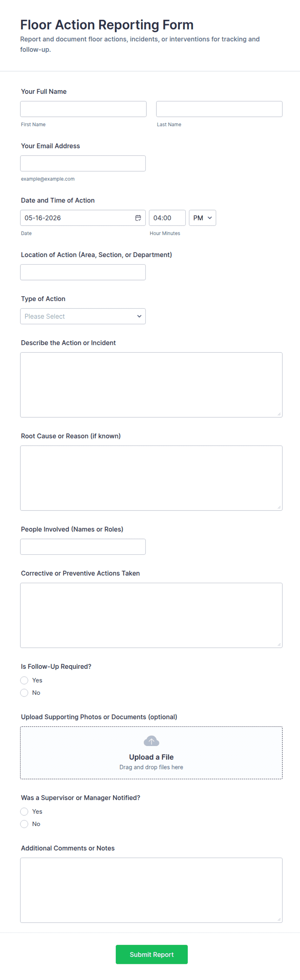Screen dimensions: 300x980
Task: Select the Location of Action input
Action: [83, 272]
